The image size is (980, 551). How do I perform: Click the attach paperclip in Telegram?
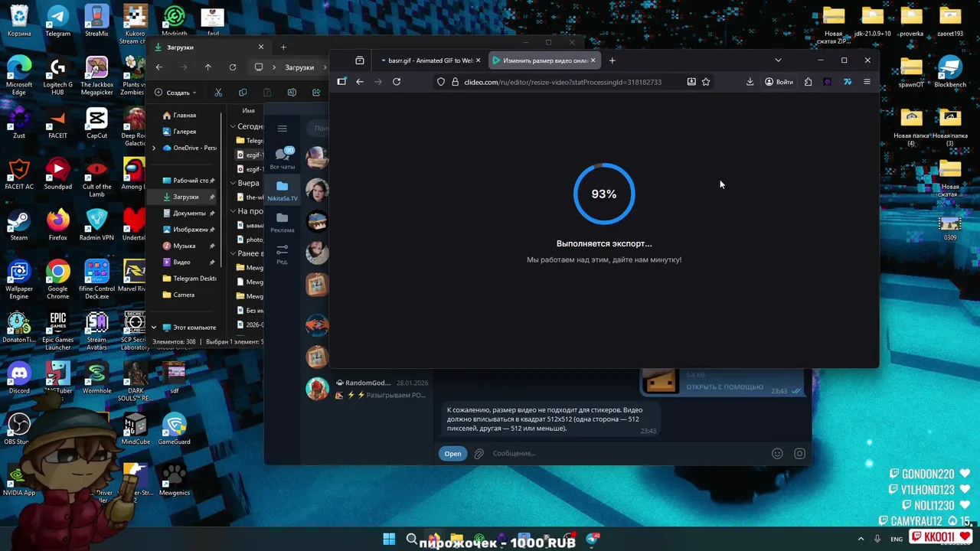point(479,454)
